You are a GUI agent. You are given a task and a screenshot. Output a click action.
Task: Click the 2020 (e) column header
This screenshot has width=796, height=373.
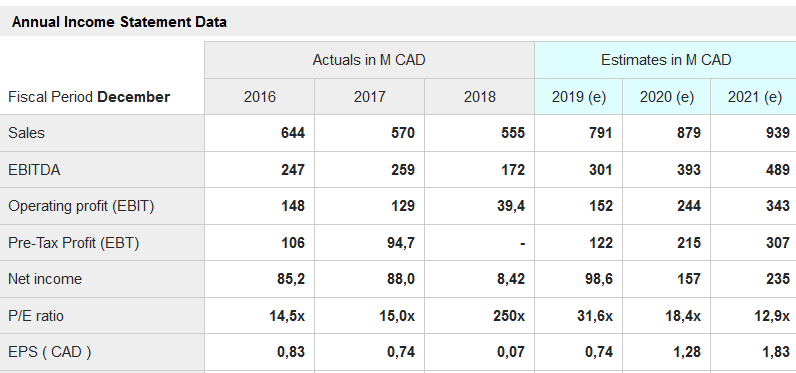click(x=667, y=96)
